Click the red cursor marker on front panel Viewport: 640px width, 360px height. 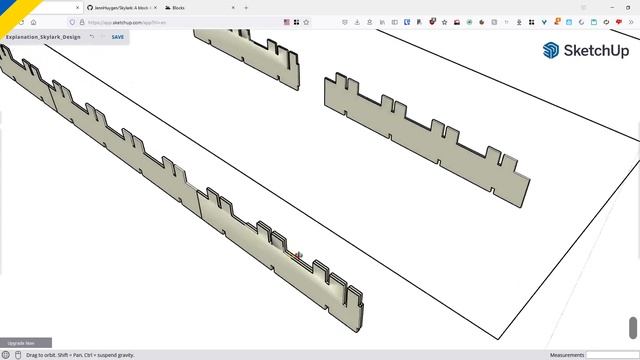tap(298, 256)
